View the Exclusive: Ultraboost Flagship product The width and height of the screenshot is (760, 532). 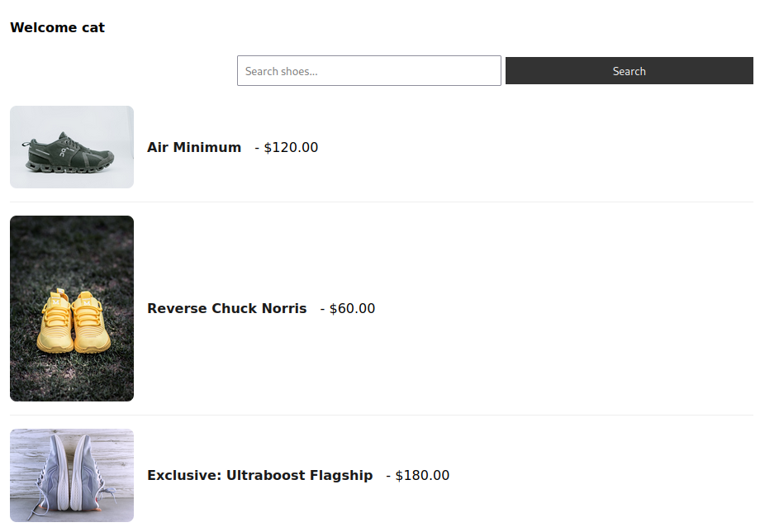259,475
